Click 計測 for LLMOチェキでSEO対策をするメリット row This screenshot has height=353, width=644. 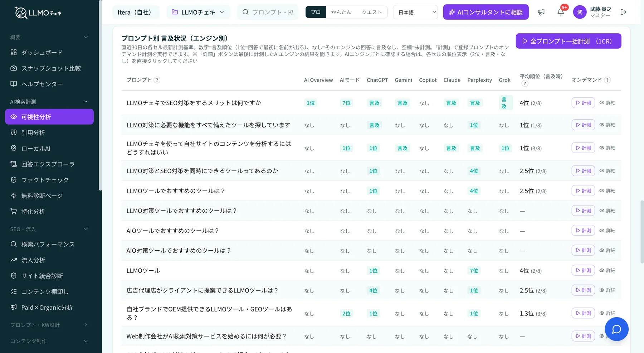[583, 103]
